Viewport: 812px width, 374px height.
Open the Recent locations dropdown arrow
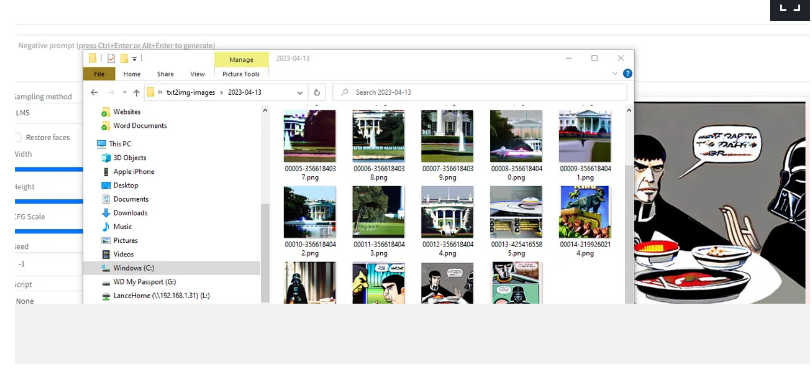point(124,92)
